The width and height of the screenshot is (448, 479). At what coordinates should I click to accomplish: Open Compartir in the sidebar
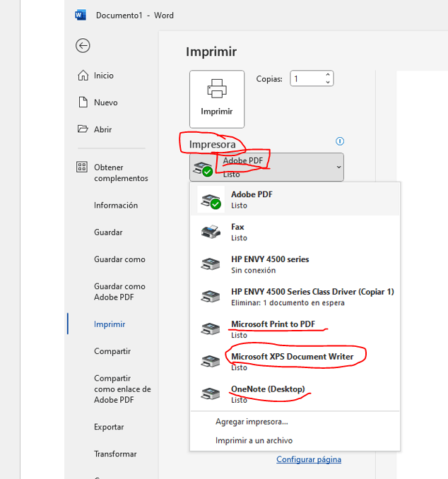click(x=111, y=351)
